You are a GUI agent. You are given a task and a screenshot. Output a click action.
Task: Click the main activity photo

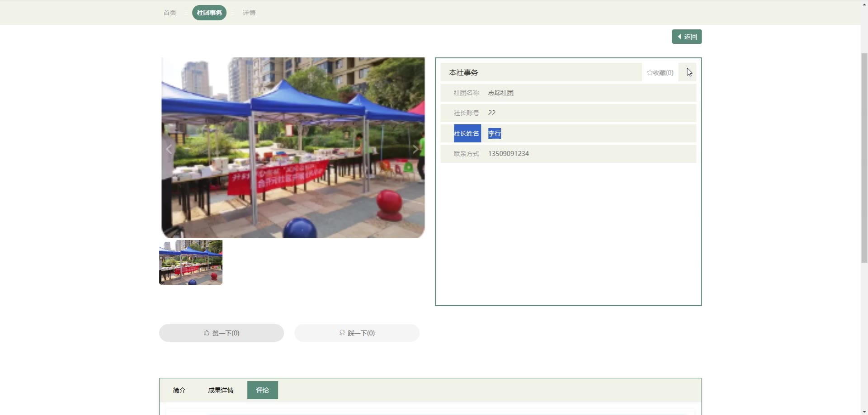click(x=293, y=148)
